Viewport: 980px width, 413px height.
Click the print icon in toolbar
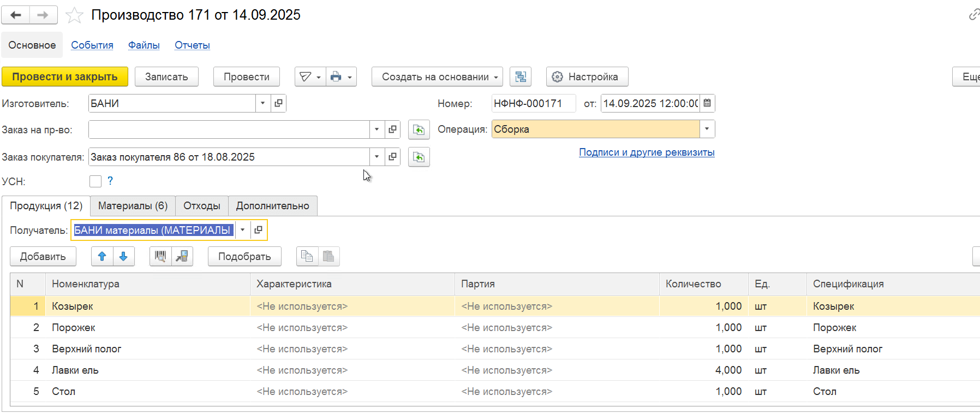tap(336, 77)
